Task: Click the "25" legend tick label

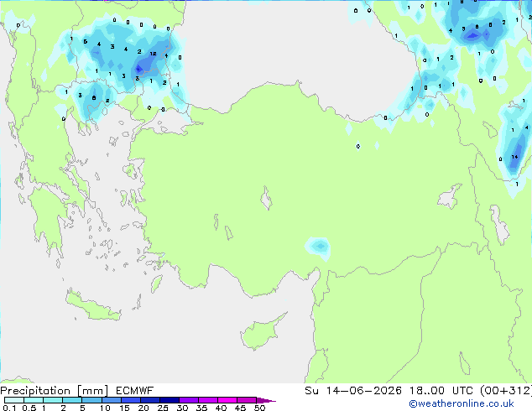Action: click(163, 408)
